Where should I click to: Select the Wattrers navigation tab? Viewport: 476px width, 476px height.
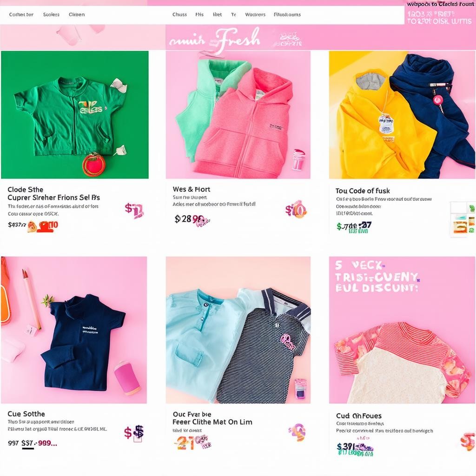click(x=255, y=14)
